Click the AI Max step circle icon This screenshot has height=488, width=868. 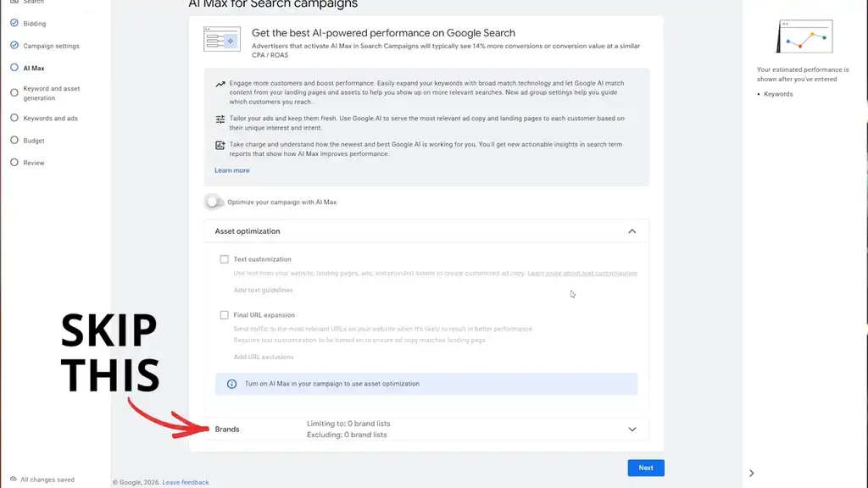tap(14, 68)
